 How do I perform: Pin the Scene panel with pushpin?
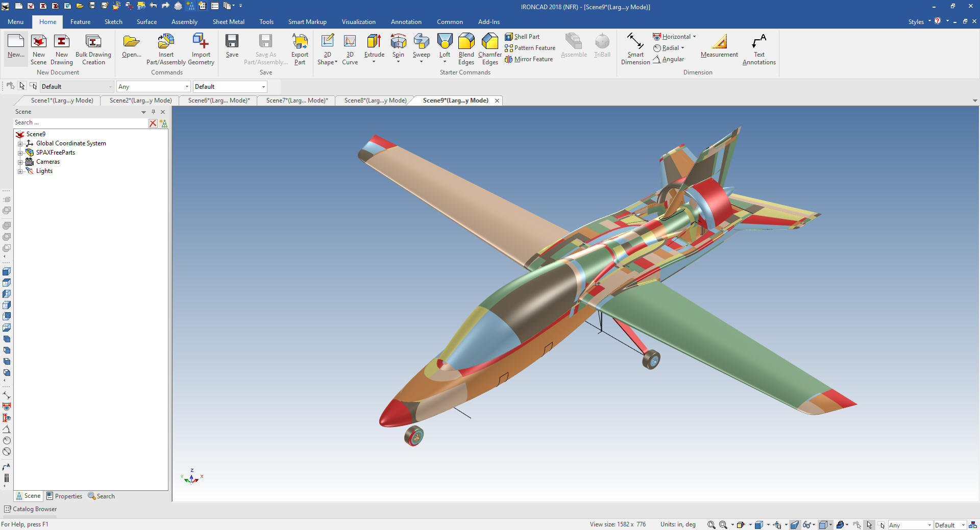tap(153, 112)
